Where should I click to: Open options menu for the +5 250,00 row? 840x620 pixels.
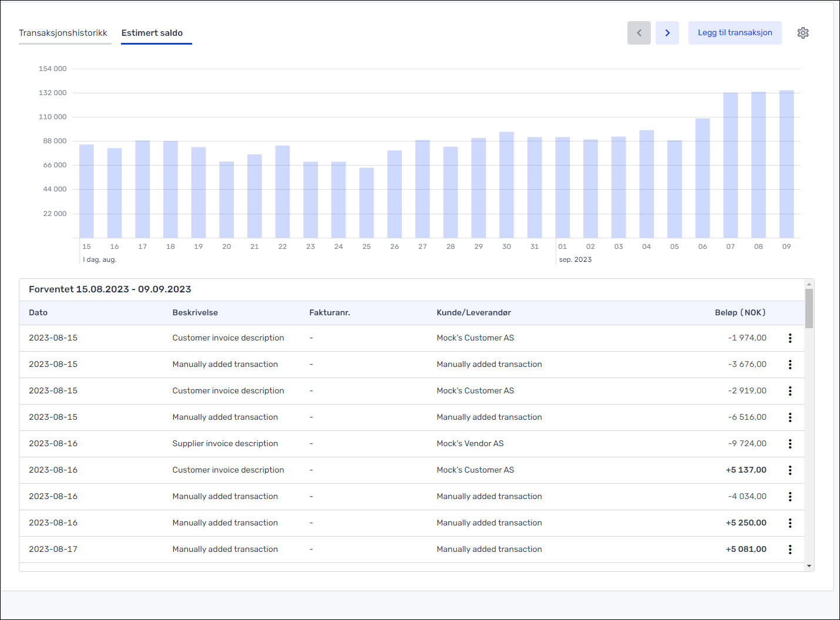[x=790, y=523]
